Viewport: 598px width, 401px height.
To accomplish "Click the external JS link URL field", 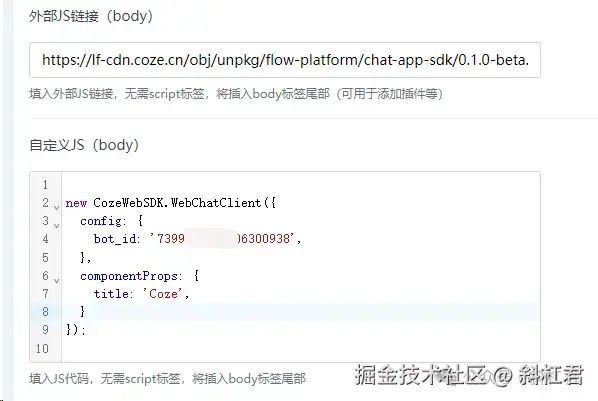I will (x=285, y=60).
